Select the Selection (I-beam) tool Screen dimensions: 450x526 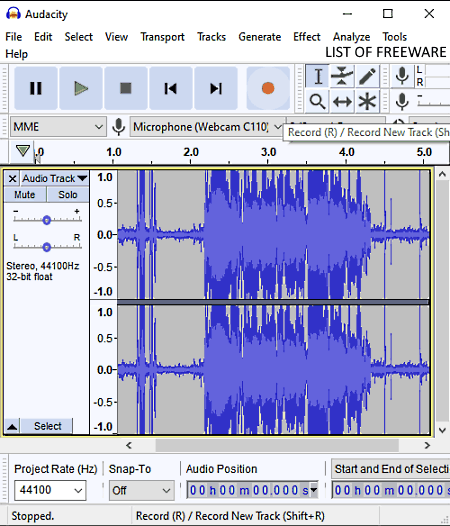point(317,76)
